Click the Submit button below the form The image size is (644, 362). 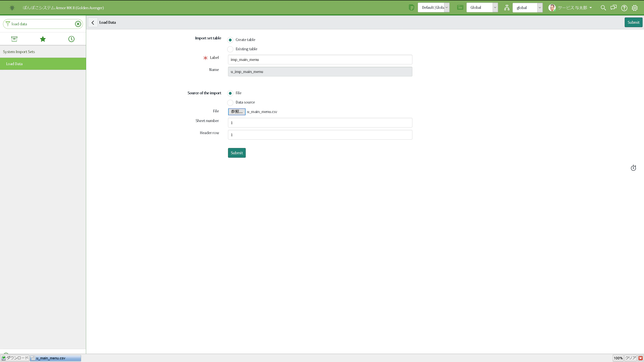point(237,153)
